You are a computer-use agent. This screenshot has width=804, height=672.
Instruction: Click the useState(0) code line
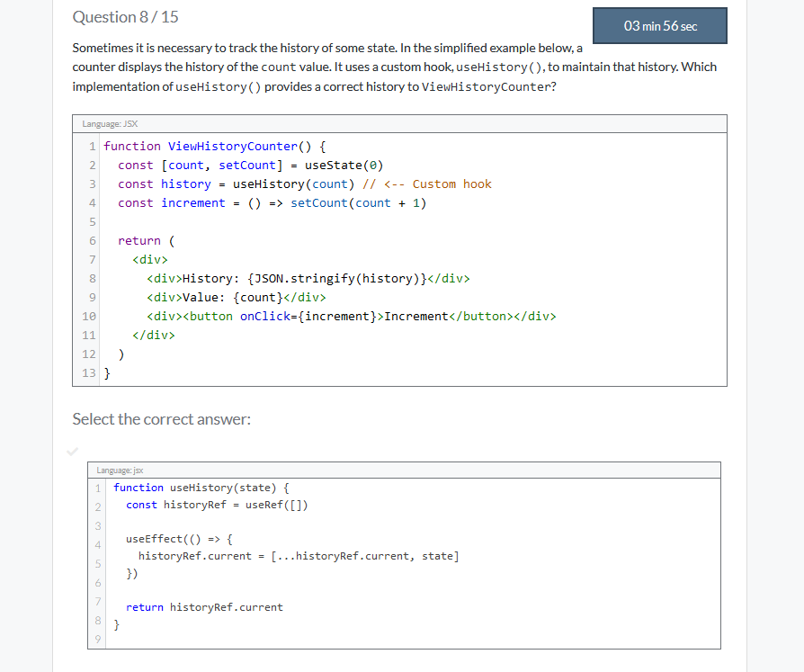(x=250, y=166)
